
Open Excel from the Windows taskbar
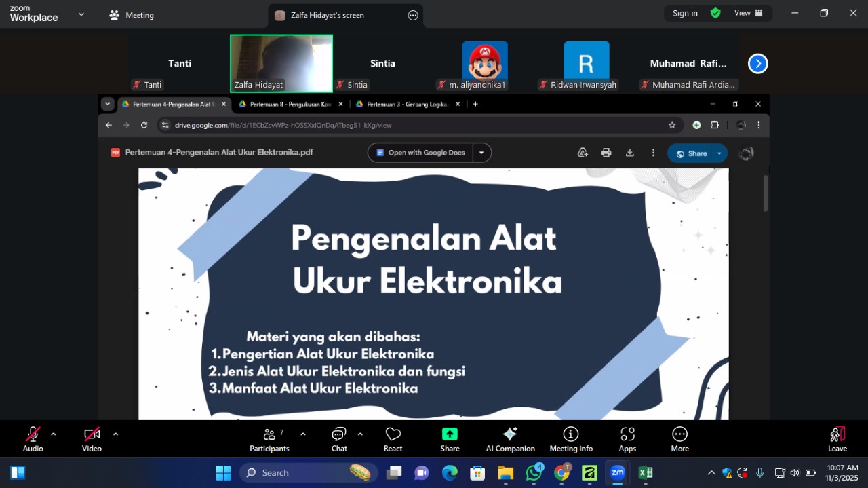click(645, 473)
